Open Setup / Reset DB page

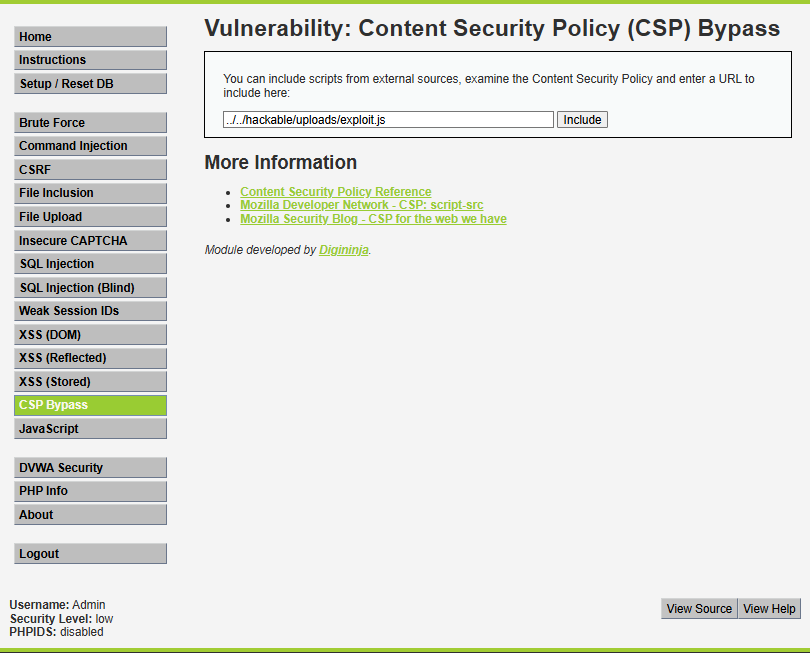tap(90, 84)
